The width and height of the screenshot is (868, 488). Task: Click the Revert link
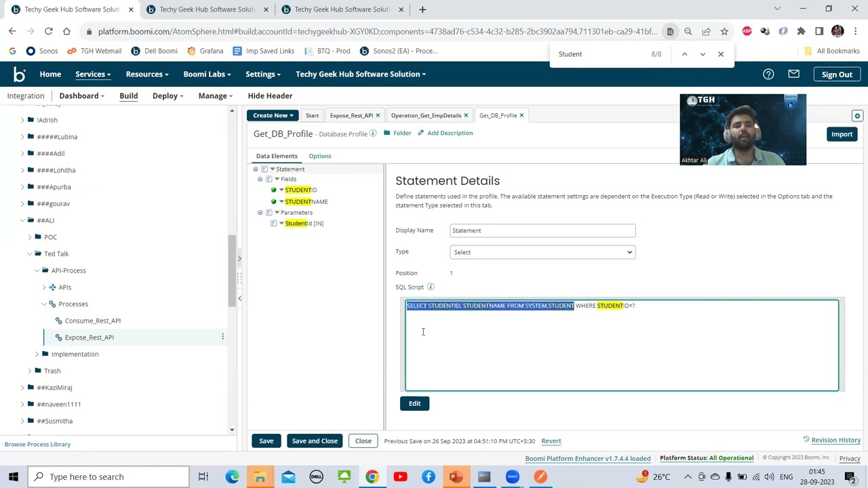[x=551, y=441]
